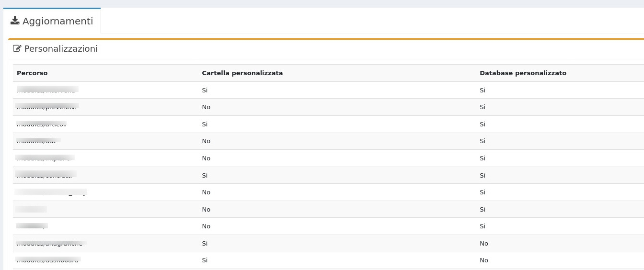Screen dimensions: 644x270
Task: Click Cartella personalizzata value in the preventivi row
Action: [x=206, y=107]
